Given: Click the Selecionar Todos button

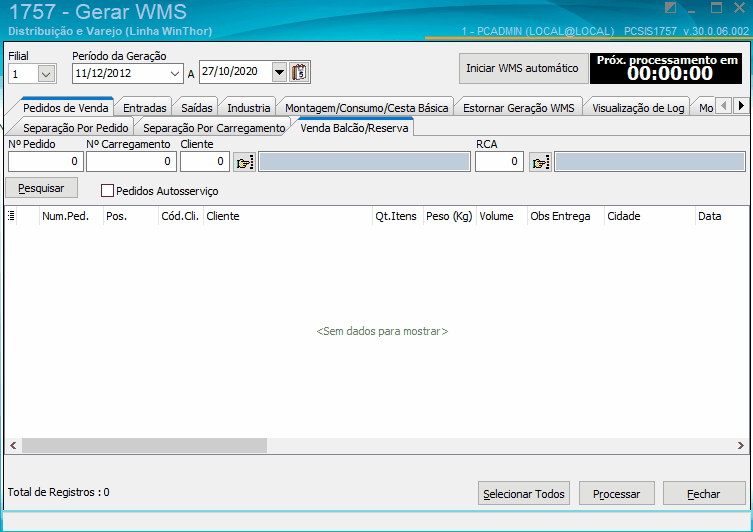Looking at the screenshot, I should click(x=524, y=494).
